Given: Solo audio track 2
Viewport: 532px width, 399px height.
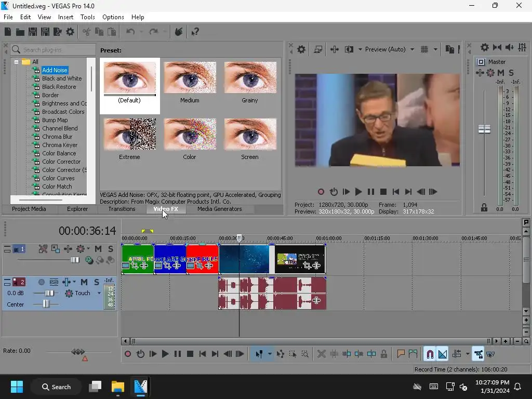Looking at the screenshot, I should pos(97,282).
